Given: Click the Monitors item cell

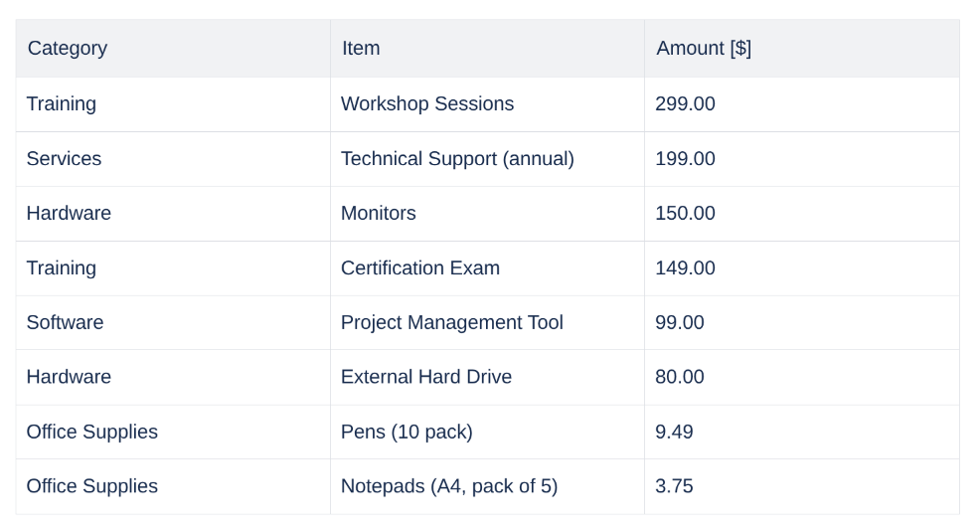Looking at the screenshot, I should coord(379,214).
